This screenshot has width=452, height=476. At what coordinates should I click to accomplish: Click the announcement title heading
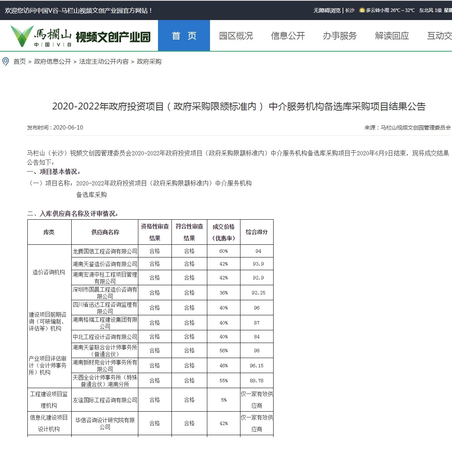(239, 106)
